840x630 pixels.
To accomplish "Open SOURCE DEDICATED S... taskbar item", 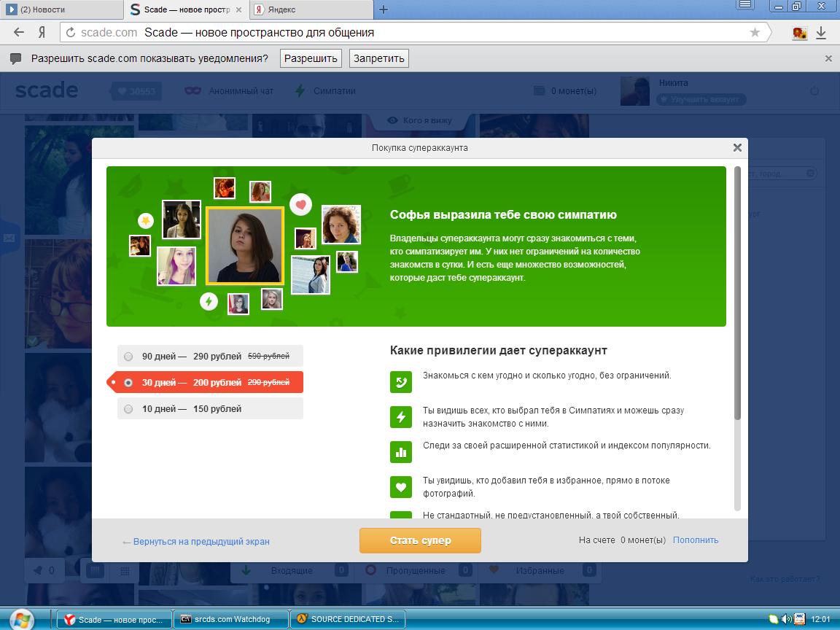I will (349, 619).
